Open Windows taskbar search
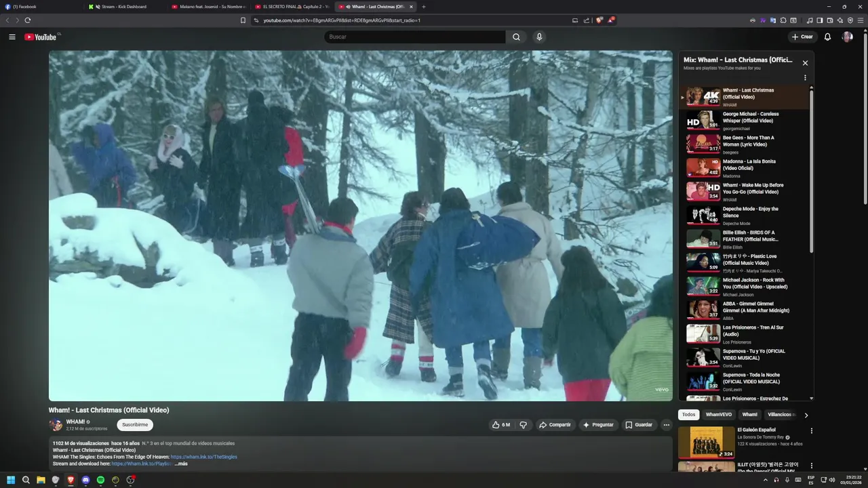This screenshot has height=488, width=868. (26, 480)
